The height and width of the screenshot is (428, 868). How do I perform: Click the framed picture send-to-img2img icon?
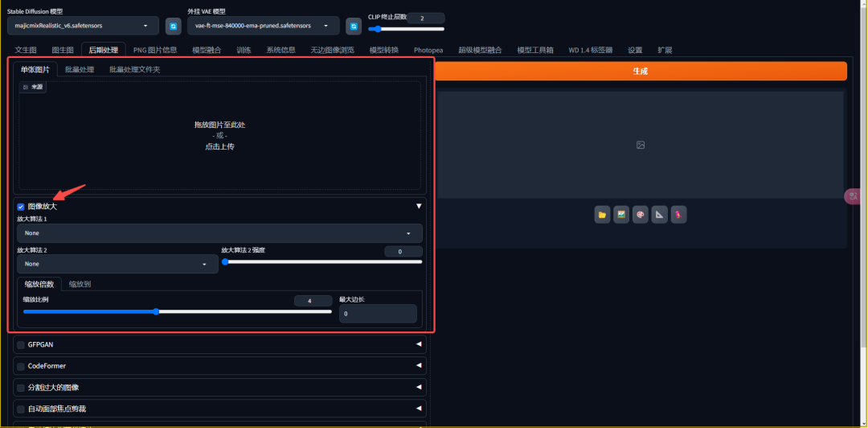coord(621,215)
